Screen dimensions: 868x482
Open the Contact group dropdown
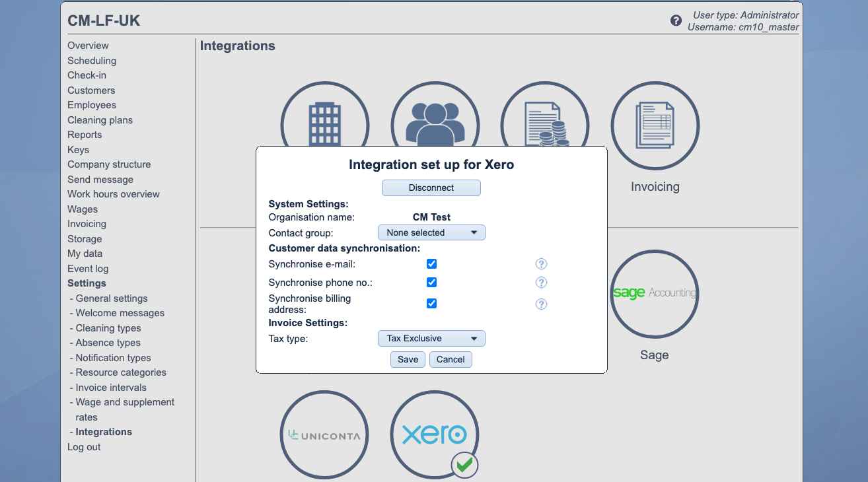click(431, 232)
